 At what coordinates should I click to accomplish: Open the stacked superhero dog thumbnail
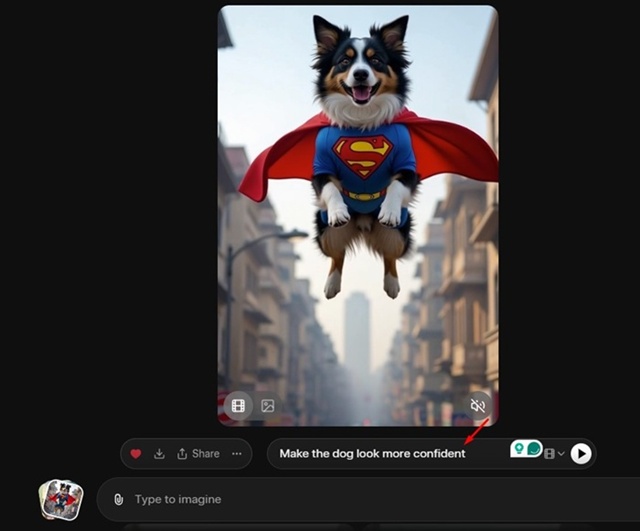[61, 499]
